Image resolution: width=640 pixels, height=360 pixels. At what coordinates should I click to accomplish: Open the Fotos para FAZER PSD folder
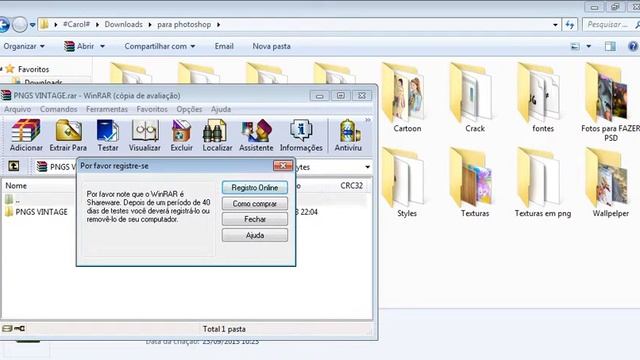coord(610,102)
